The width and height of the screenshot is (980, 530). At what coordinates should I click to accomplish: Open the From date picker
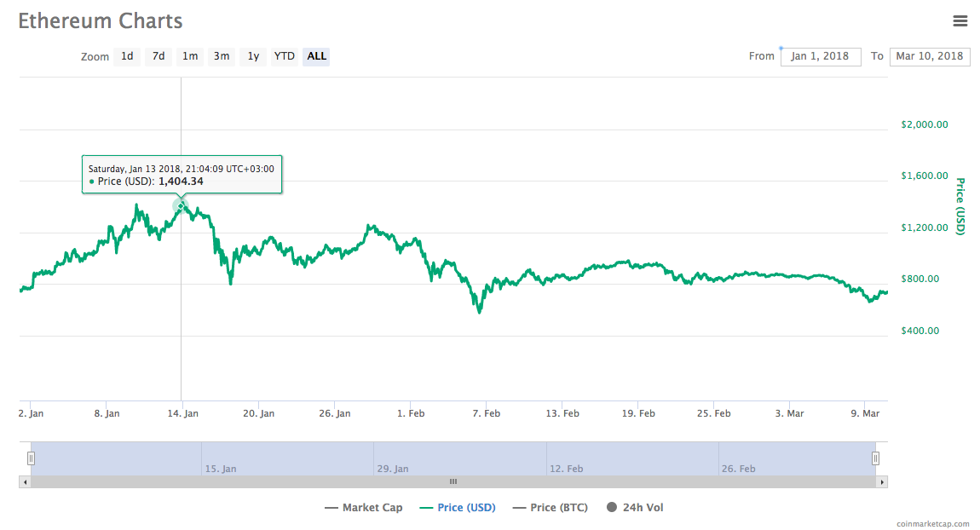pyautogui.click(x=820, y=56)
